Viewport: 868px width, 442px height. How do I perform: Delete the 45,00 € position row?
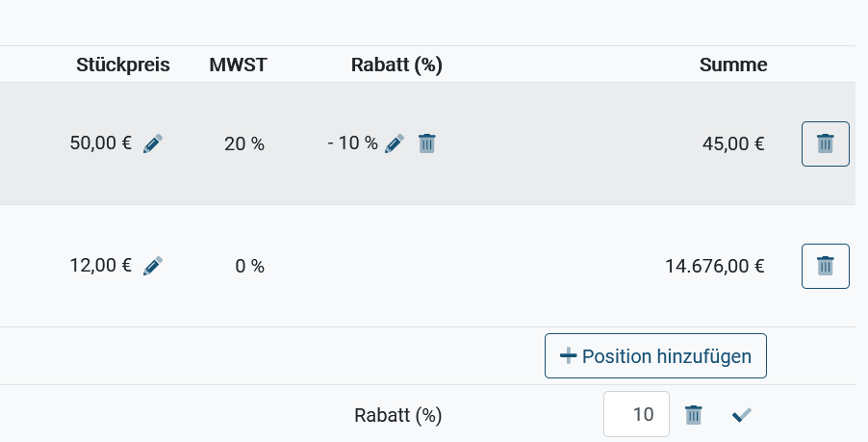point(826,143)
